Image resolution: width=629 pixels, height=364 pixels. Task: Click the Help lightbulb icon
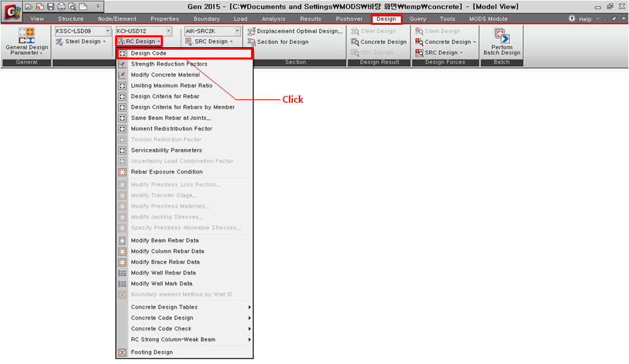572,18
